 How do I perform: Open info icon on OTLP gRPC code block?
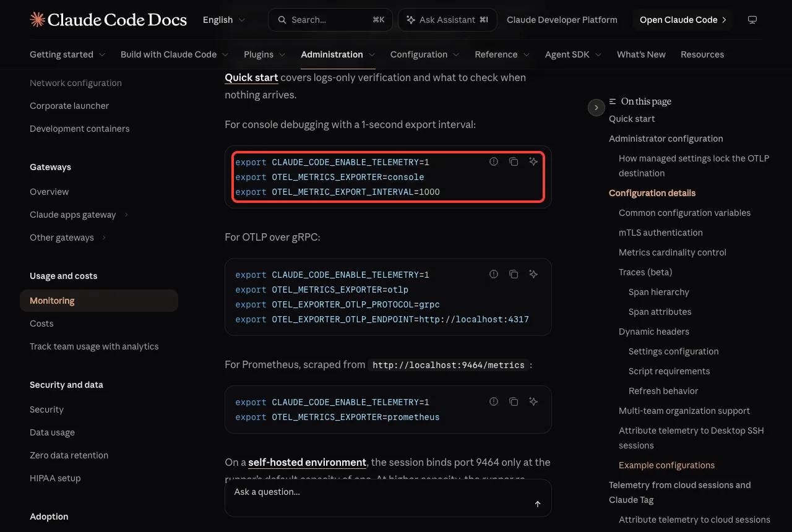(494, 274)
